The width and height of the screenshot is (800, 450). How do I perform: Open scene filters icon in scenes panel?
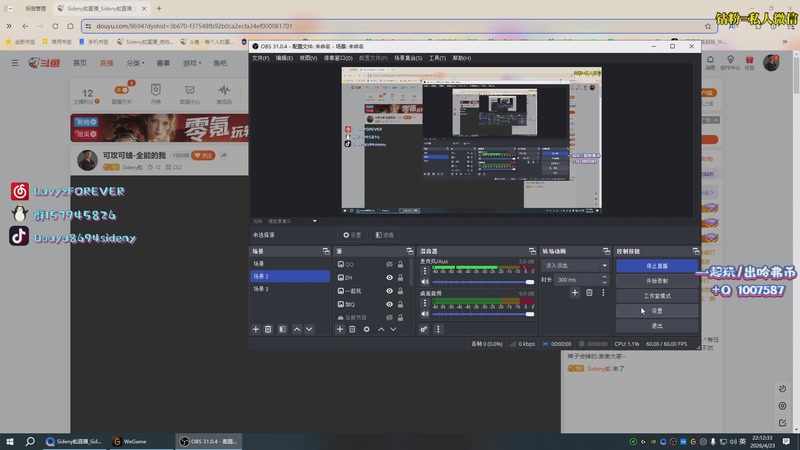283,330
